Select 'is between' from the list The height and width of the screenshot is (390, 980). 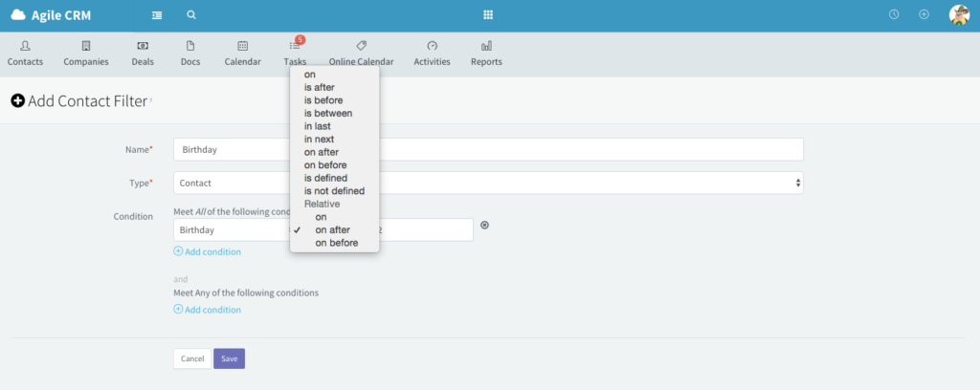click(327, 113)
